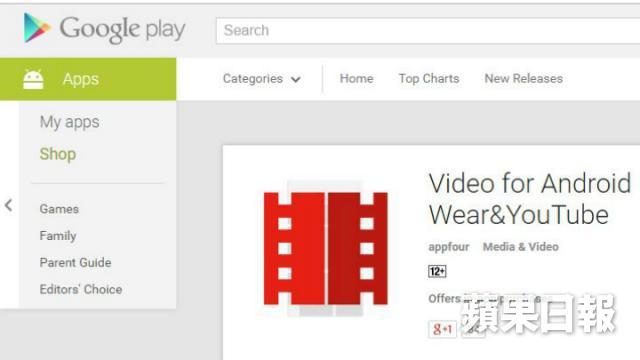Click the Google Play logo
This screenshot has width=640, height=360.
point(104,29)
